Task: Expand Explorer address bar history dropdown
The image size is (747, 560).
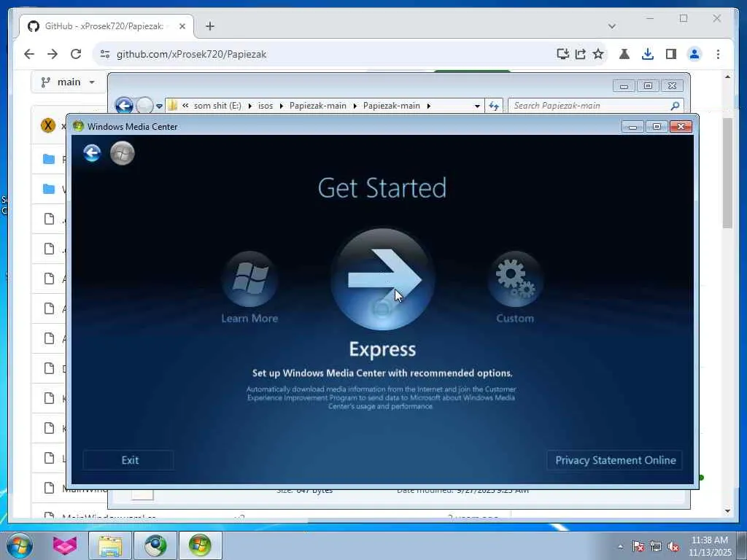Action: pos(477,106)
